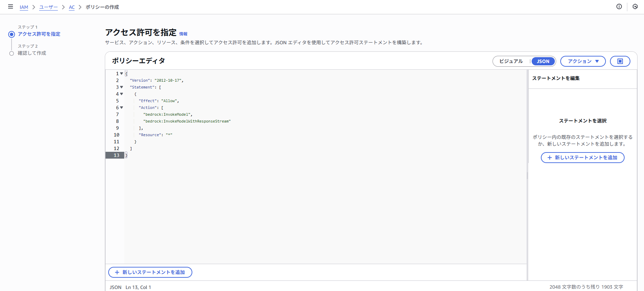Select step 2 確認して作成
The height and width of the screenshot is (291, 644).
coord(32,53)
